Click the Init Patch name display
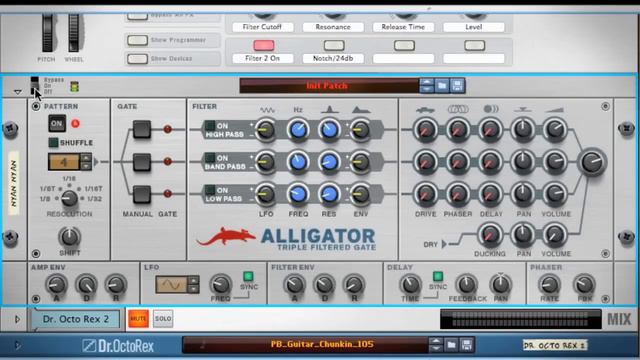The height and width of the screenshot is (360, 640). point(329,86)
